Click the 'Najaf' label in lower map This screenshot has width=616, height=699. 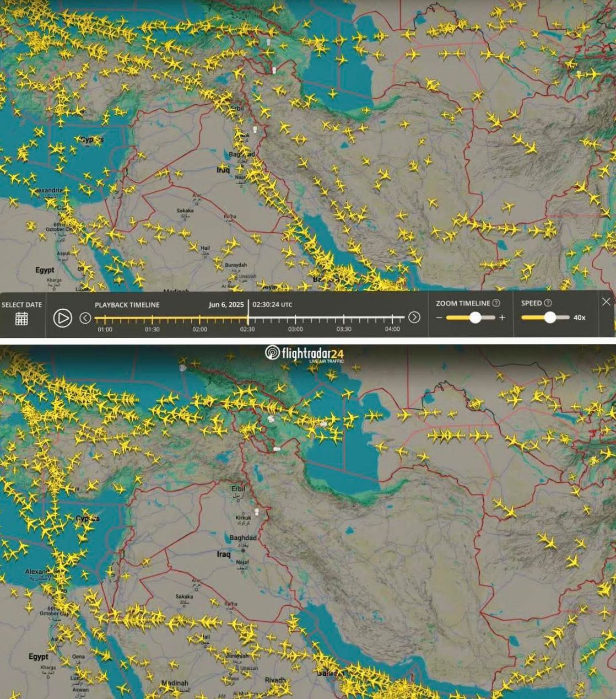tap(242, 562)
